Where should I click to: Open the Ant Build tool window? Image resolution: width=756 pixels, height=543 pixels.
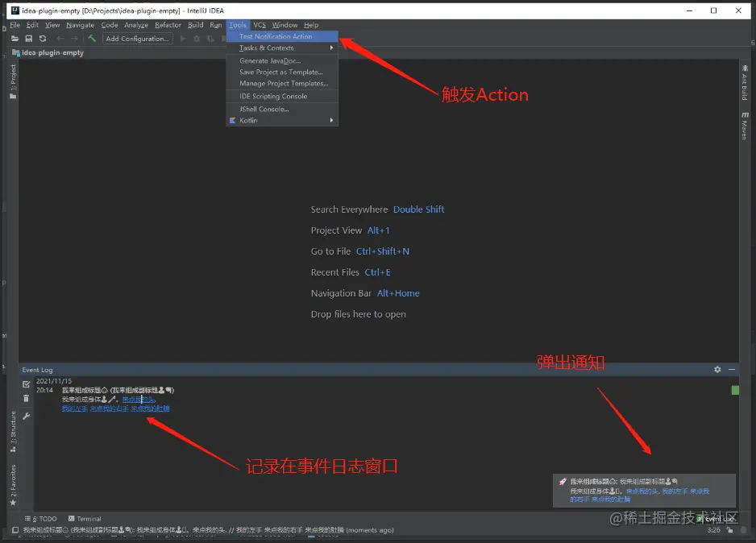tap(745, 82)
